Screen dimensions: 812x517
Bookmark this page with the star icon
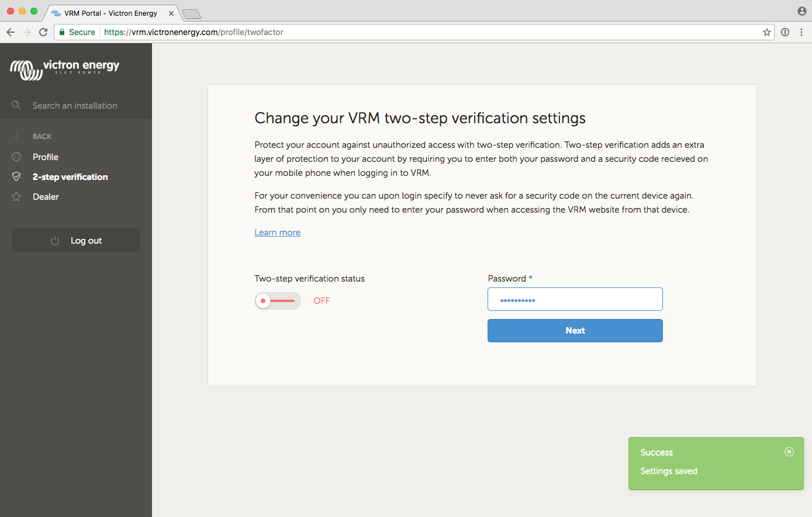coord(767,32)
